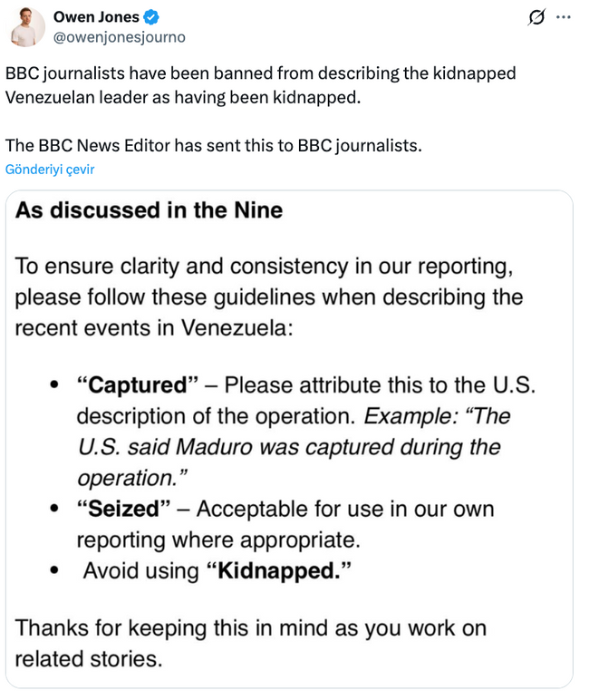Click the "As discussed in the Nine" heading
589x700 pixels.
click(150, 211)
